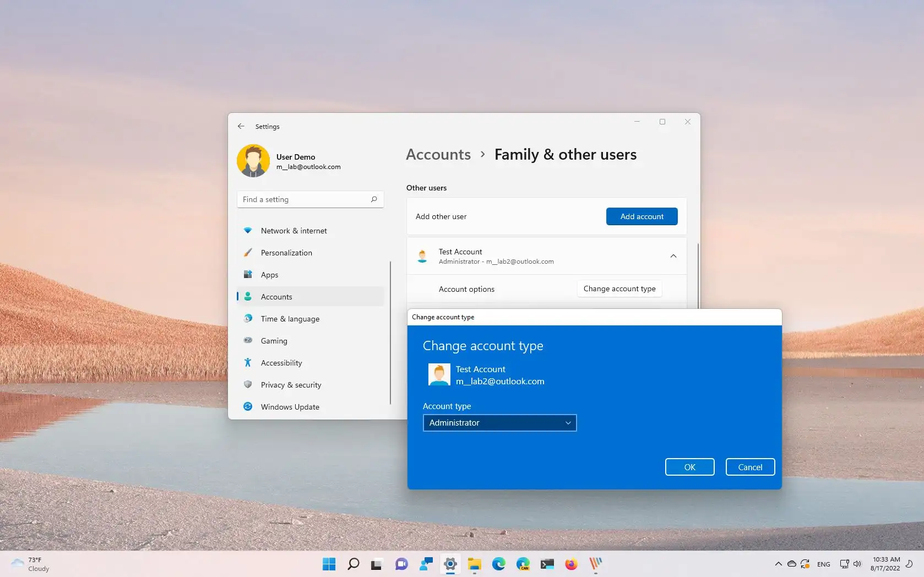This screenshot has width=924, height=577.
Task: Click the Windows Start button
Action: click(x=329, y=564)
